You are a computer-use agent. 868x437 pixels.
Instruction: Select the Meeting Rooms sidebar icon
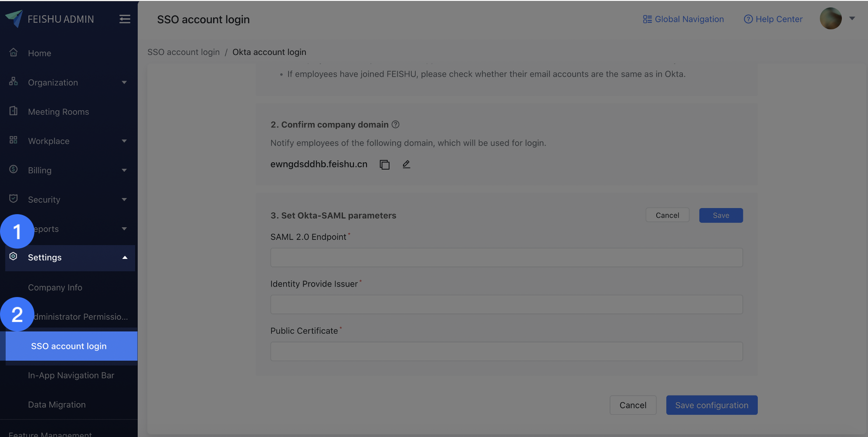click(14, 111)
